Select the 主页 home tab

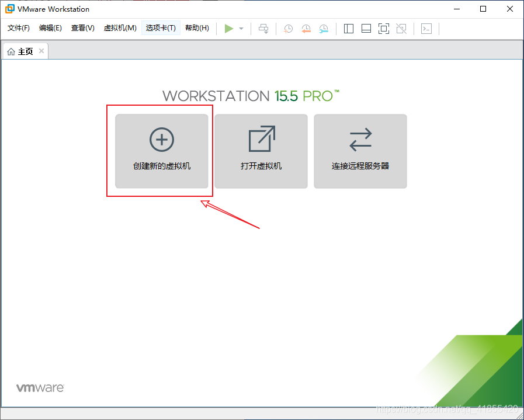click(x=25, y=51)
